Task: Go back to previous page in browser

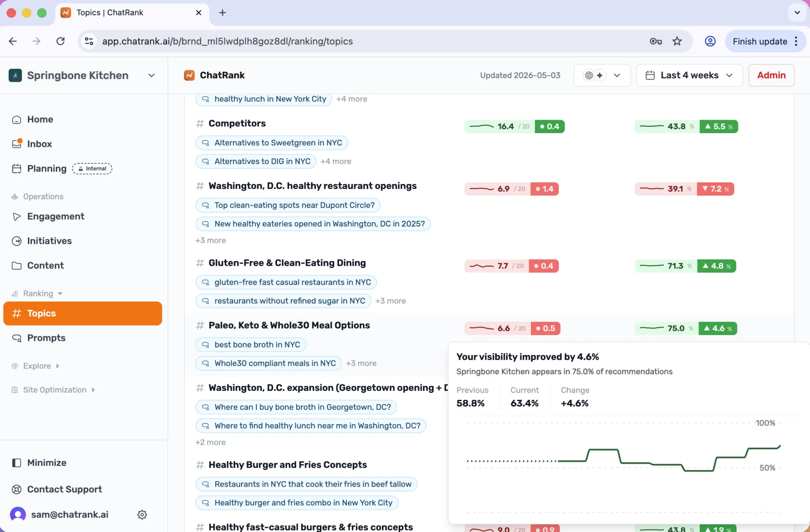Action: coord(13,41)
